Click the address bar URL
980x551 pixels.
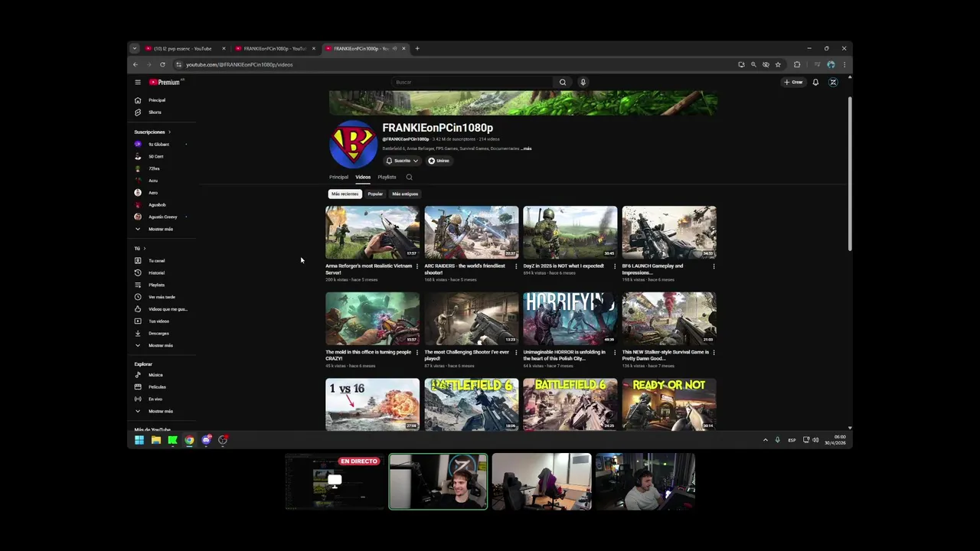click(x=239, y=64)
